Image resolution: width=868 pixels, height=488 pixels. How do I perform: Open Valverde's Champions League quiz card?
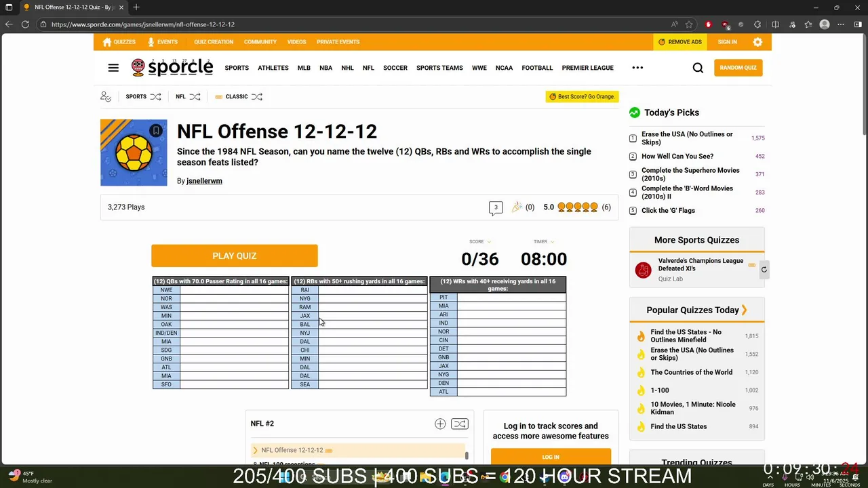pyautogui.click(x=697, y=269)
